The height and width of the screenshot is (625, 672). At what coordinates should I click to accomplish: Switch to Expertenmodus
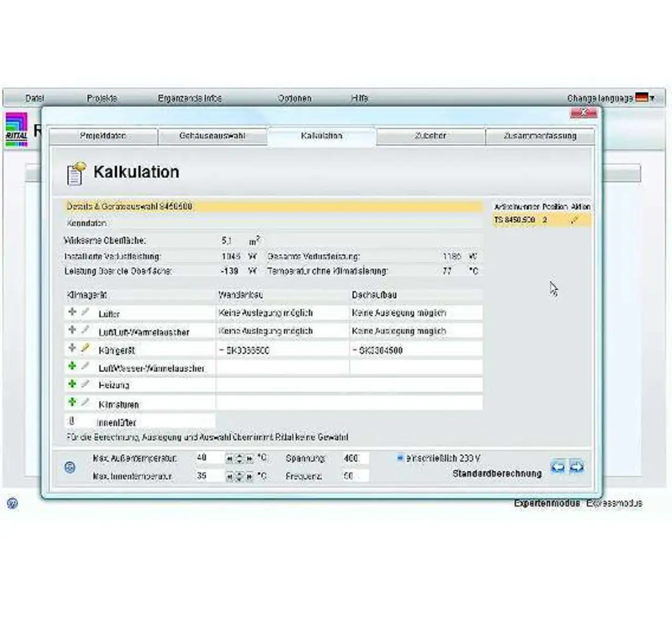pyautogui.click(x=547, y=503)
